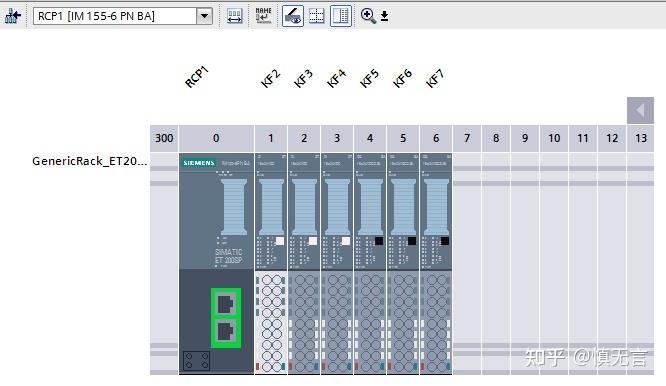Click the white terminal base unit under KF2
The width and height of the screenshot is (666, 386).
click(271, 322)
